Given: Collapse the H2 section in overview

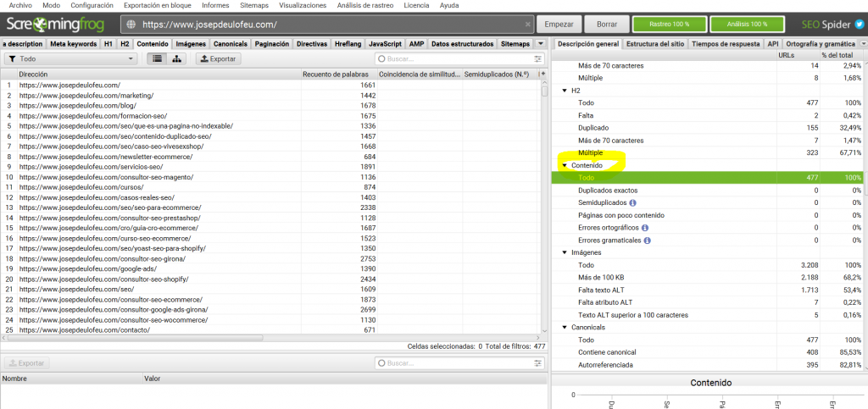Looking at the screenshot, I should click(565, 91).
